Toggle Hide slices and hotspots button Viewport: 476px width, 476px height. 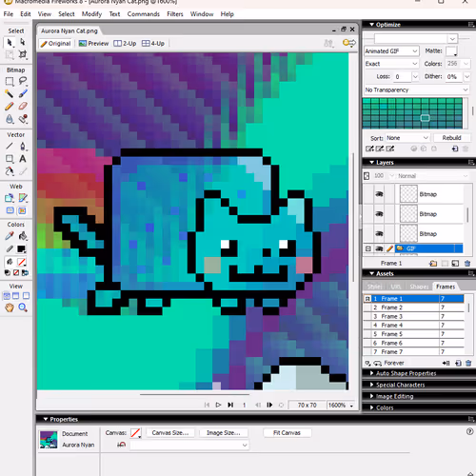pos(10,210)
